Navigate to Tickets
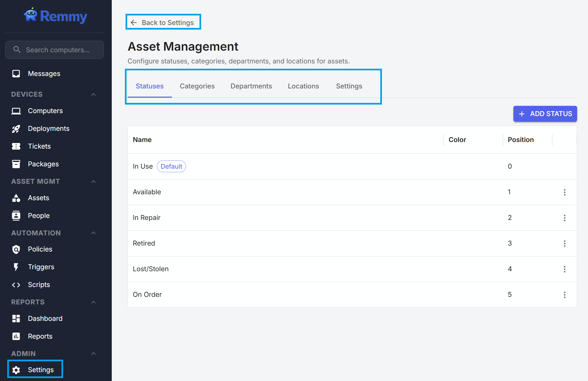Image resolution: width=588 pixels, height=381 pixels. [39, 146]
